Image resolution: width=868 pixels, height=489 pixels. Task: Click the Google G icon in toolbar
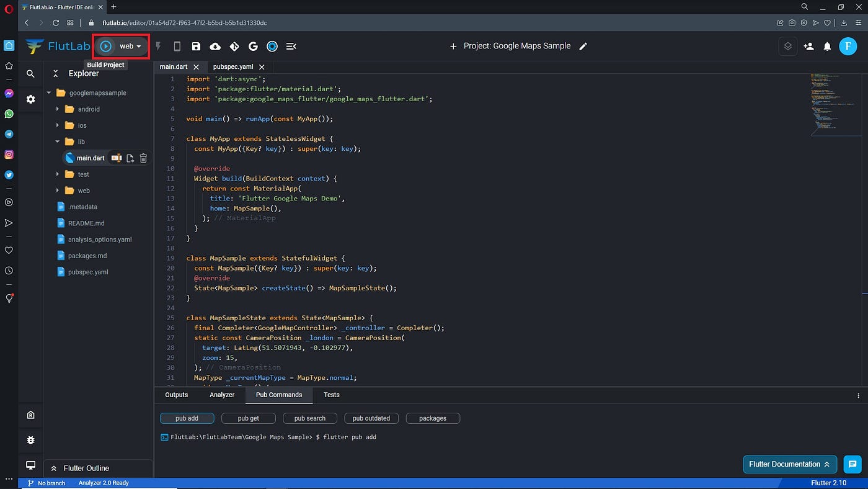[x=253, y=46]
